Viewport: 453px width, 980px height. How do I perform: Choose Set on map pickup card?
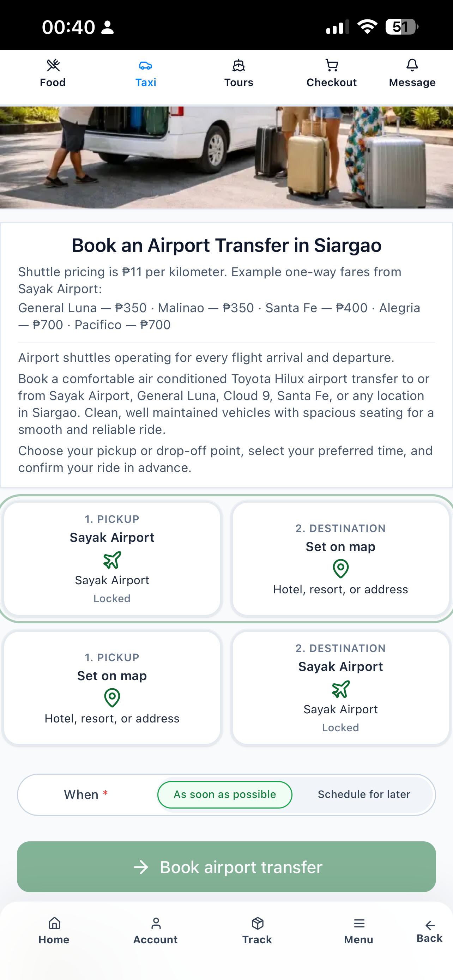tap(112, 688)
